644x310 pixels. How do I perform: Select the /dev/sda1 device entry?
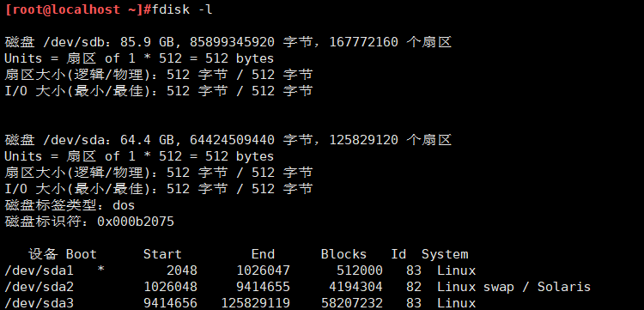(39, 270)
